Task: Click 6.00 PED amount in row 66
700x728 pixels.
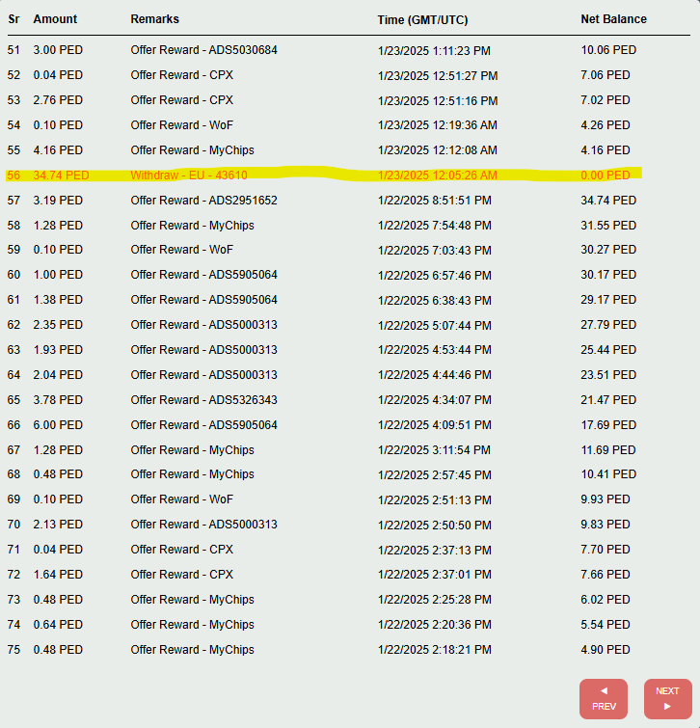Action: click(58, 425)
